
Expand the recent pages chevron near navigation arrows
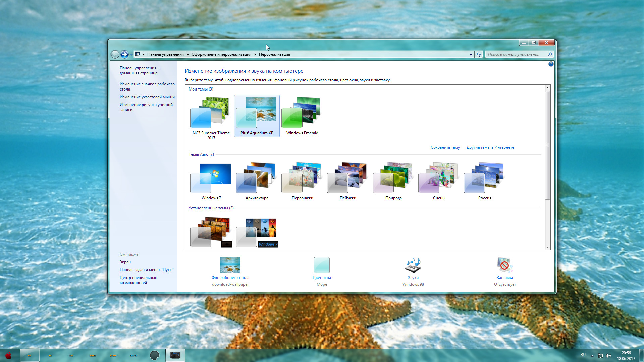[x=131, y=54]
